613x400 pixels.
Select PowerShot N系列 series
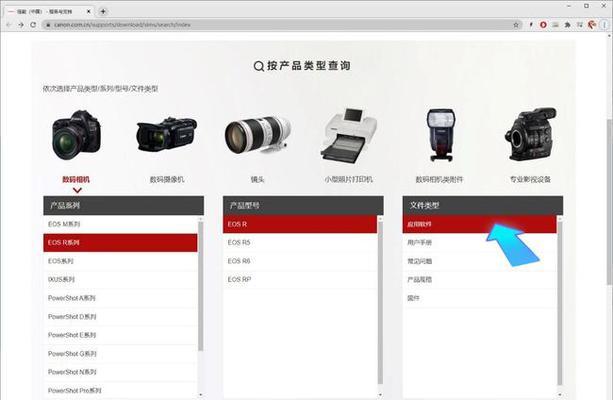click(x=120, y=372)
